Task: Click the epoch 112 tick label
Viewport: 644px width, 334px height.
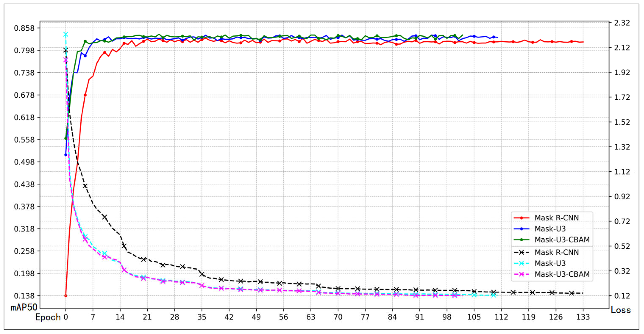Action: click(502, 317)
